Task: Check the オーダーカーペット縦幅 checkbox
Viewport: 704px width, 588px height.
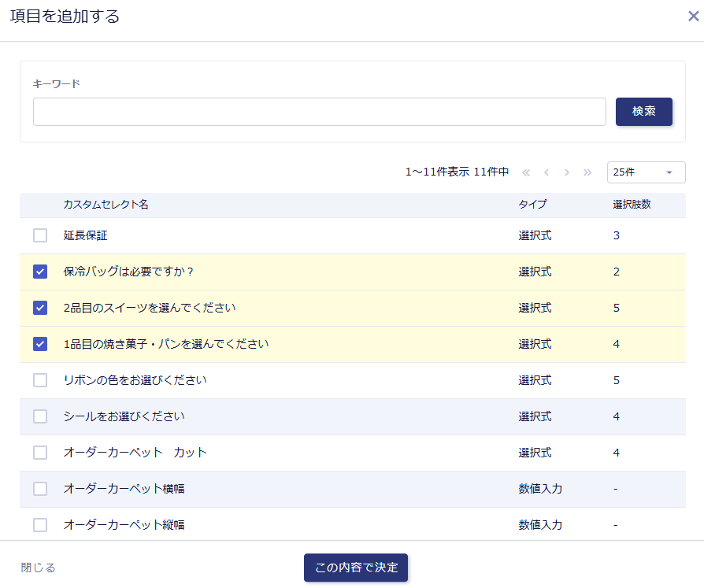Action: [40, 525]
